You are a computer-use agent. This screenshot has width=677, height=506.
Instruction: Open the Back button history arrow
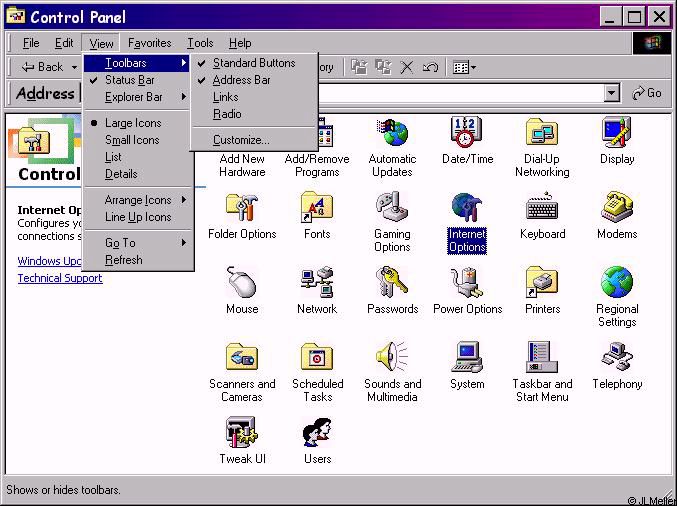75,67
